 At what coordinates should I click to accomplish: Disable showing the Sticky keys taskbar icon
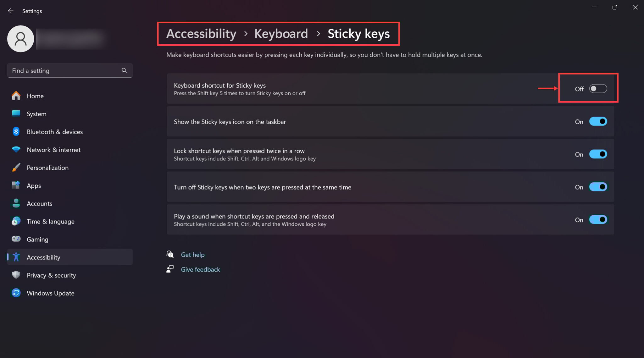[598, 121]
